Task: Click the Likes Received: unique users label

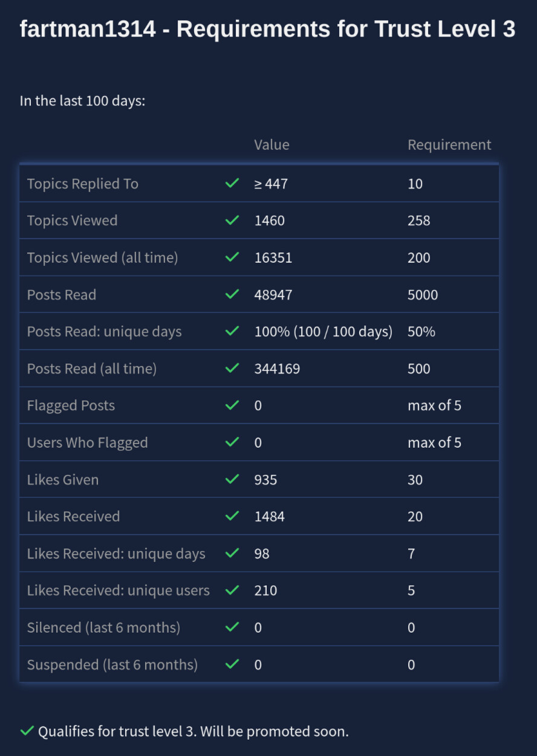Action: [x=118, y=590]
